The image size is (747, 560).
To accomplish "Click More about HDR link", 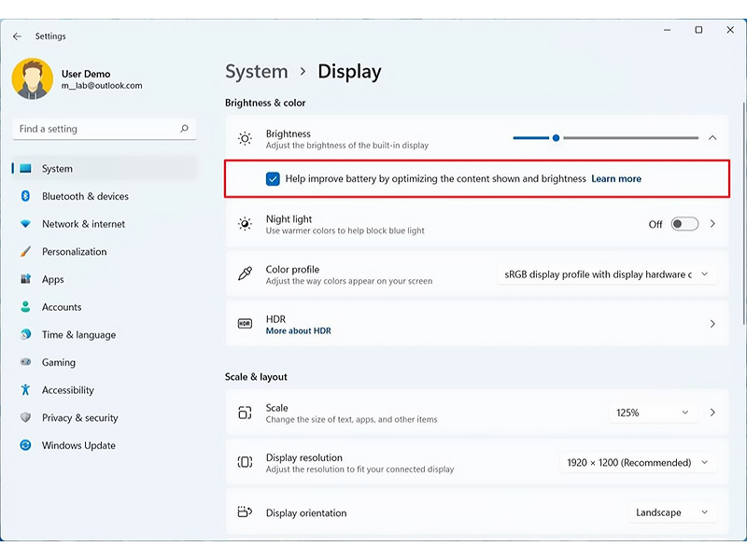I will [x=298, y=330].
